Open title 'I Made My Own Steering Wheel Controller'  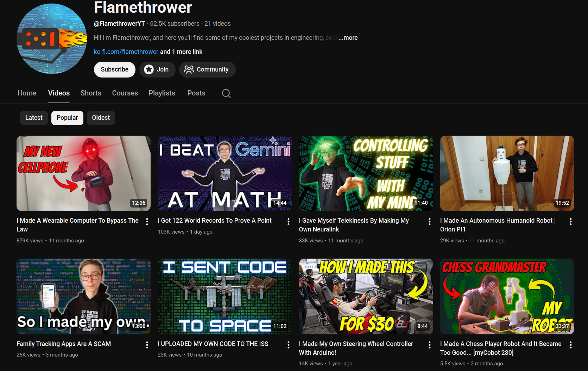(356, 348)
